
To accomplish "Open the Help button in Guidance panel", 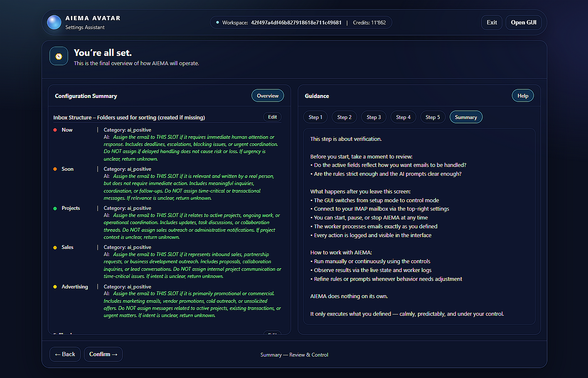I will [x=522, y=96].
